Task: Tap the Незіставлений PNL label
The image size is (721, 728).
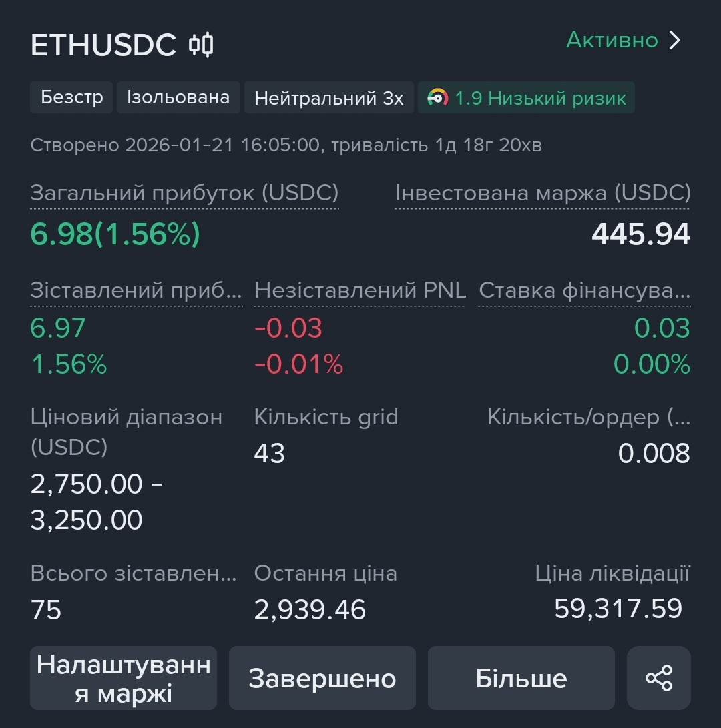Action: click(x=359, y=290)
